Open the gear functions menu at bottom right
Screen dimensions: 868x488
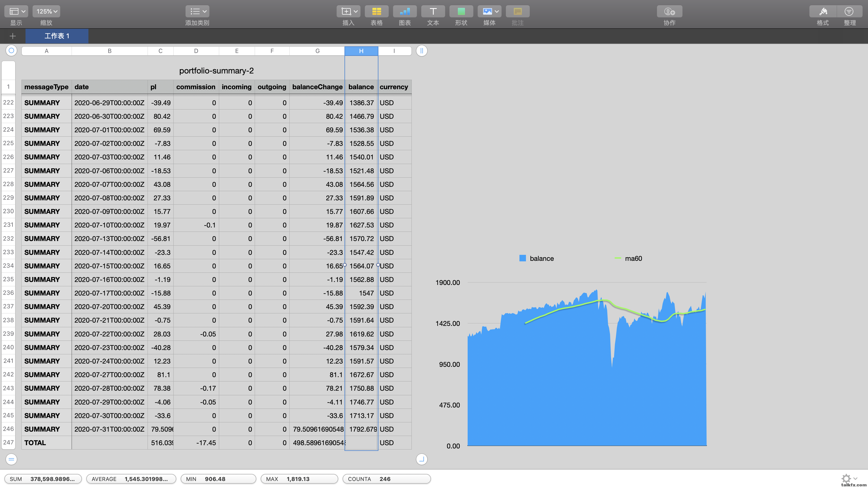pos(849,478)
